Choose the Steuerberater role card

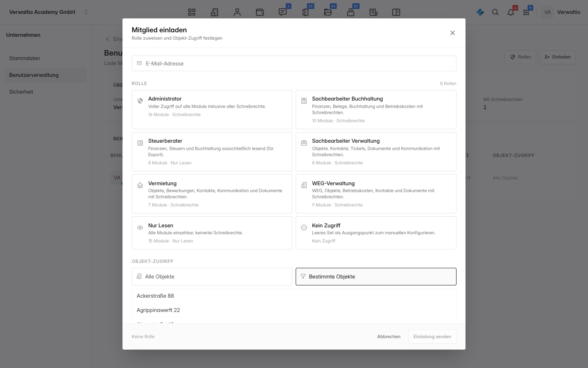pos(212,152)
